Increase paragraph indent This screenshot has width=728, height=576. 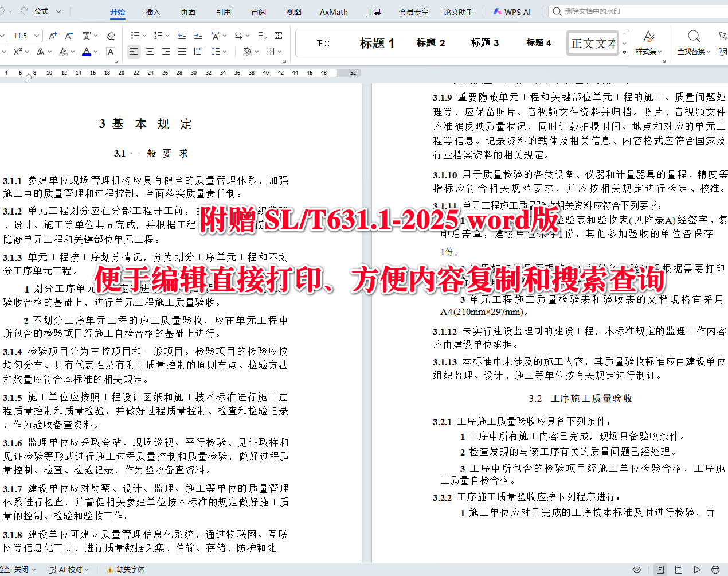point(198,36)
